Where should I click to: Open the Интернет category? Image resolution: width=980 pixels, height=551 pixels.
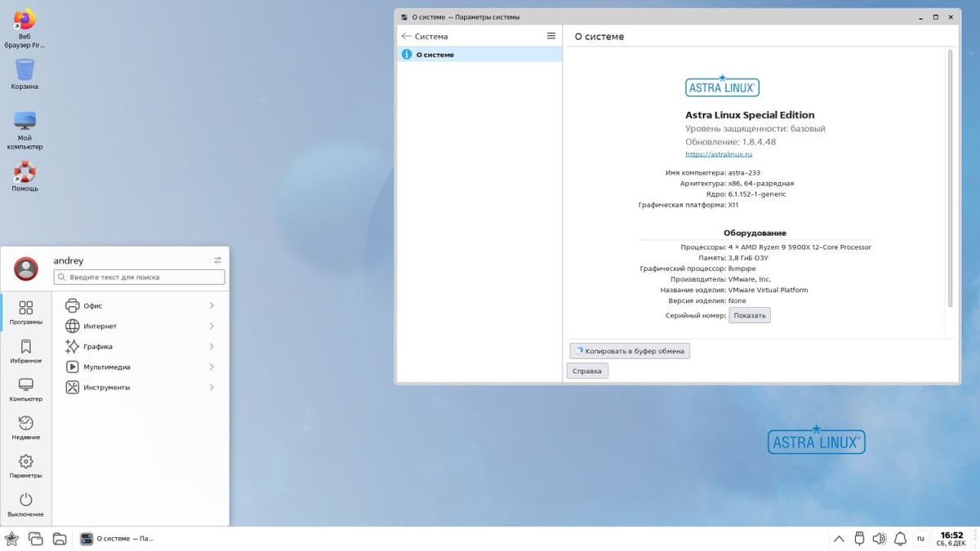point(140,326)
